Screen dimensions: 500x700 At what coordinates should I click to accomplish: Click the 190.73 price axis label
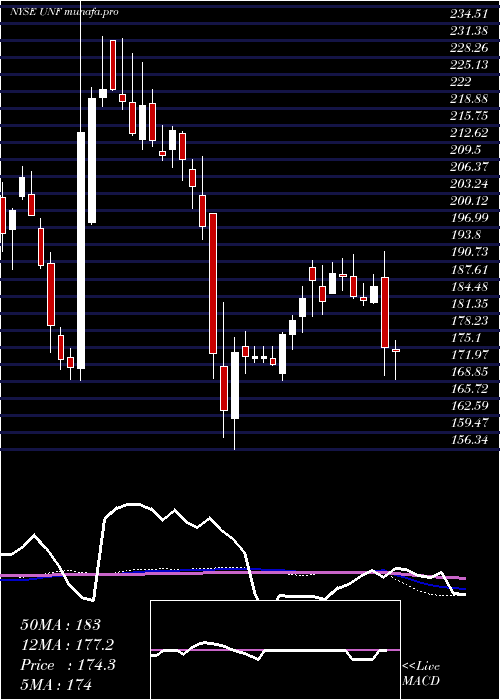(468, 252)
